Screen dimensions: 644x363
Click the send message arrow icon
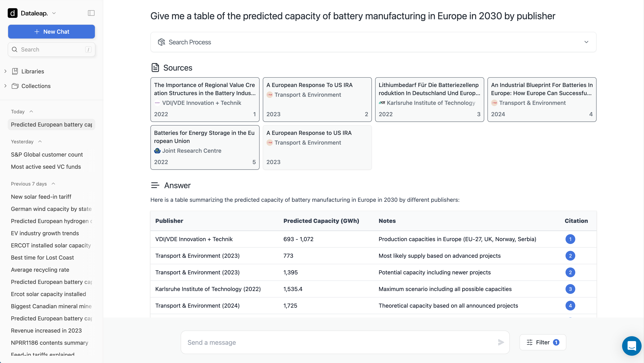(x=501, y=342)
